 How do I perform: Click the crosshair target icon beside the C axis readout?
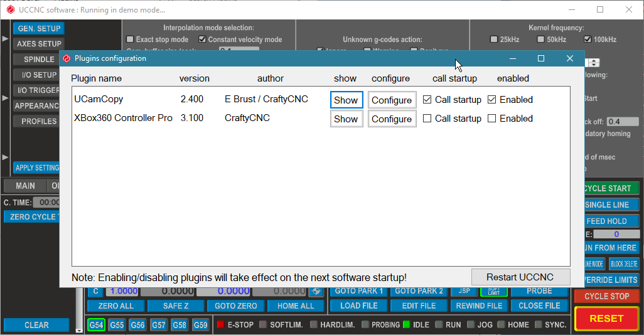[x=316, y=291]
